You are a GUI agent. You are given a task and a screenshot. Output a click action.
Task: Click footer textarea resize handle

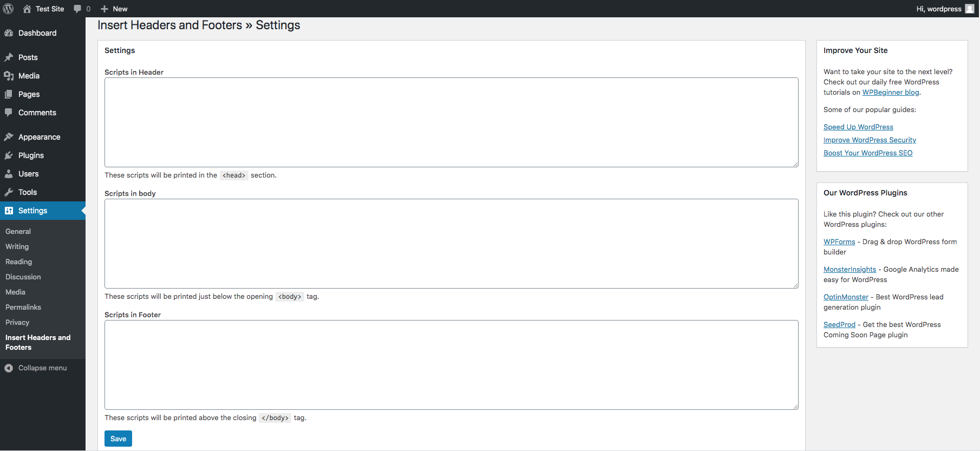[795, 407]
